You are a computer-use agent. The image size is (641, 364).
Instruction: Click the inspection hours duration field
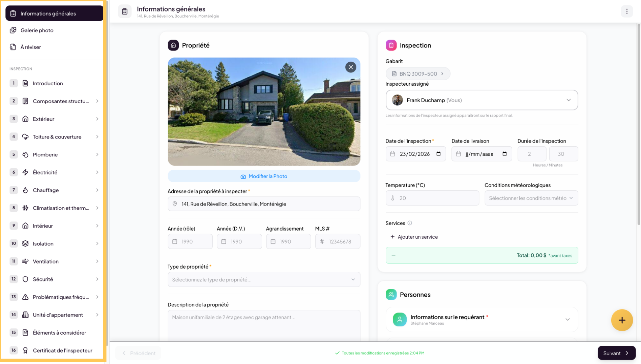pos(532,154)
